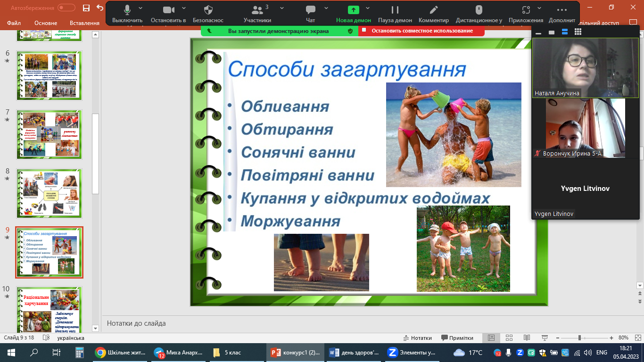Select the Yvgen Litvinov participant tile
Screen dimensions: 644x362
[x=586, y=189]
